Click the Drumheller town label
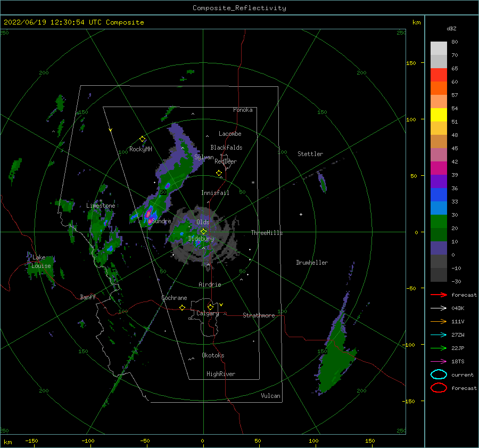This screenshot has width=479, height=448. coord(312,263)
